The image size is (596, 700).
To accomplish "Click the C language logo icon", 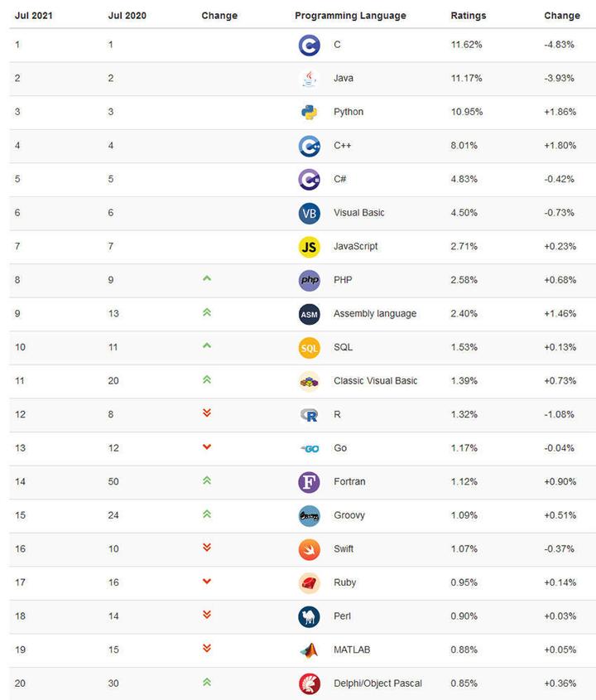I will pyautogui.click(x=309, y=45).
